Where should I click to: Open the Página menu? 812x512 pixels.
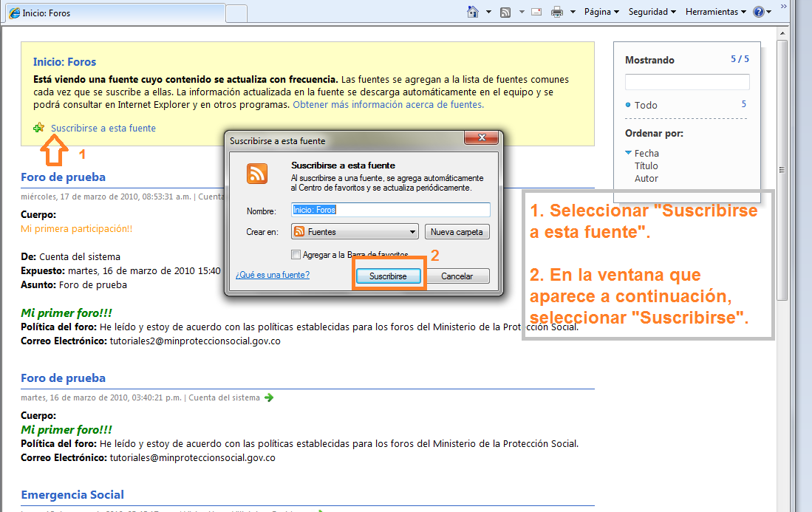(601, 12)
